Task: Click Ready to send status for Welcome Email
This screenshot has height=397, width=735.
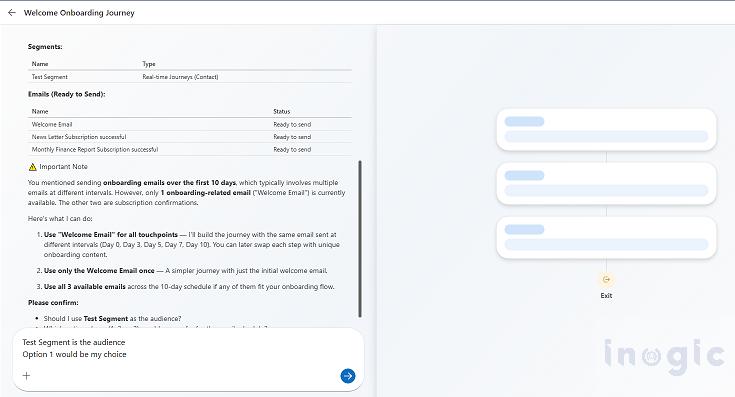Action: pyautogui.click(x=292, y=124)
